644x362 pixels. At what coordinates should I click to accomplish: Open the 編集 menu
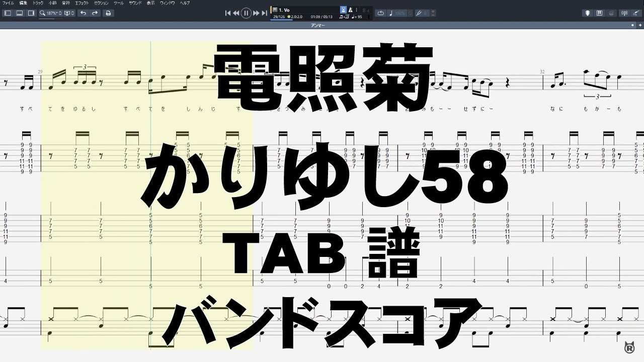pos(23,3)
